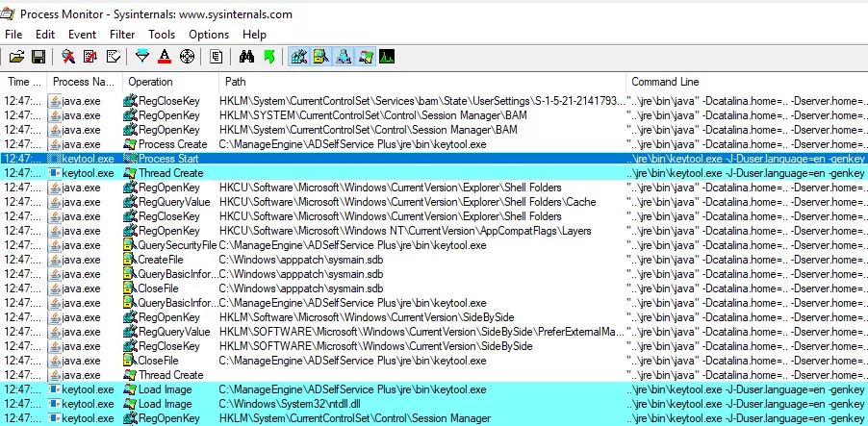Click the Load Image ntdll.dll operation icon
The image size is (868, 426).
pyautogui.click(x=130, y=404)
